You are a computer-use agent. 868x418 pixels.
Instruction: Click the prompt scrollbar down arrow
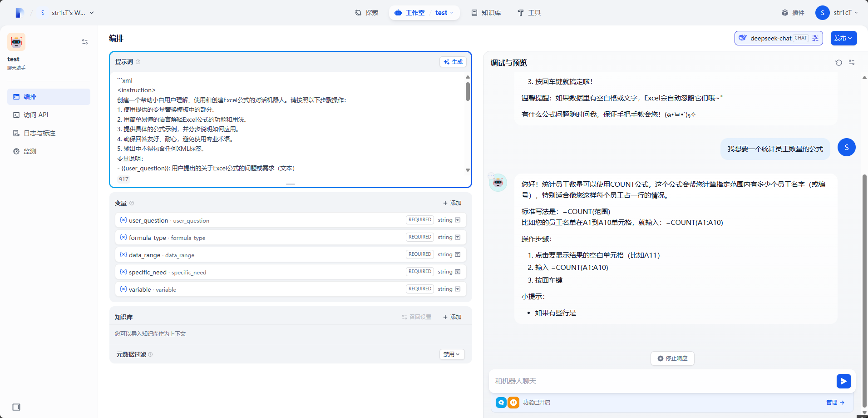[x=468, y=170]
